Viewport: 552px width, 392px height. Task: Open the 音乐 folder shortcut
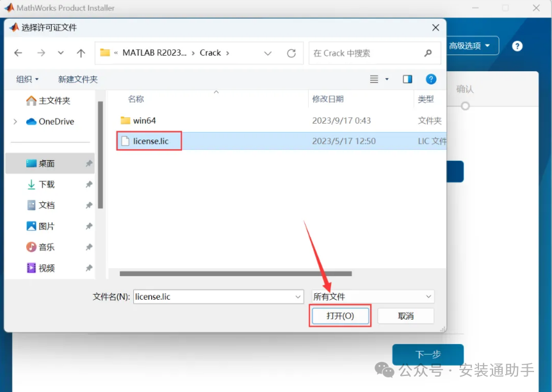[x=41, y=247]
